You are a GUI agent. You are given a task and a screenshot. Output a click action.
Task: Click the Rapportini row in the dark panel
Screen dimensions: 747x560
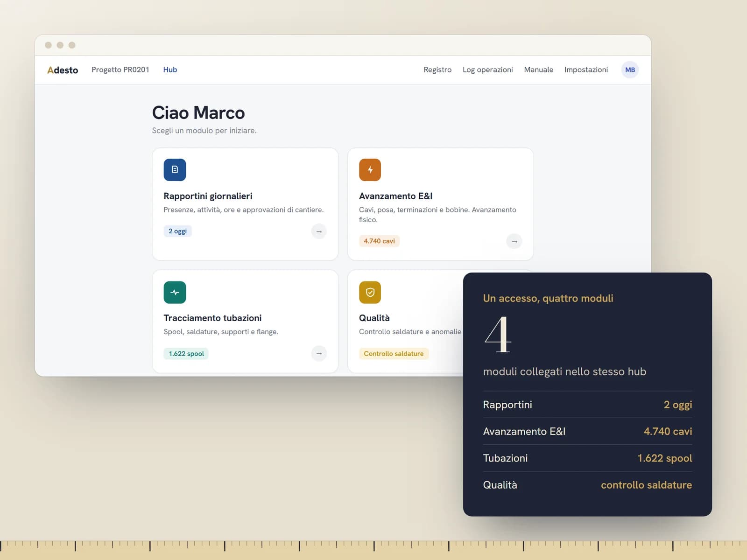click(587, 405)
